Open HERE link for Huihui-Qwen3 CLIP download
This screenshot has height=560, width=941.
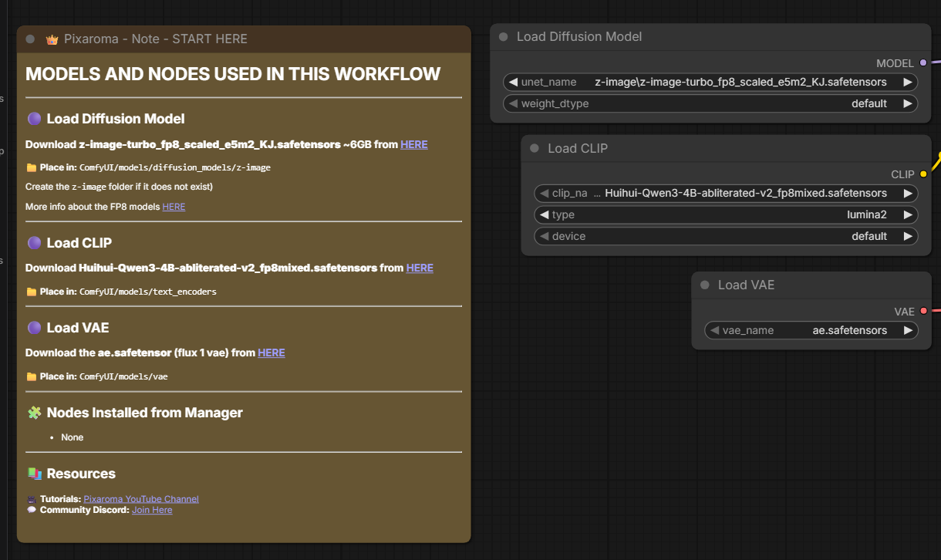coord(420,268)
